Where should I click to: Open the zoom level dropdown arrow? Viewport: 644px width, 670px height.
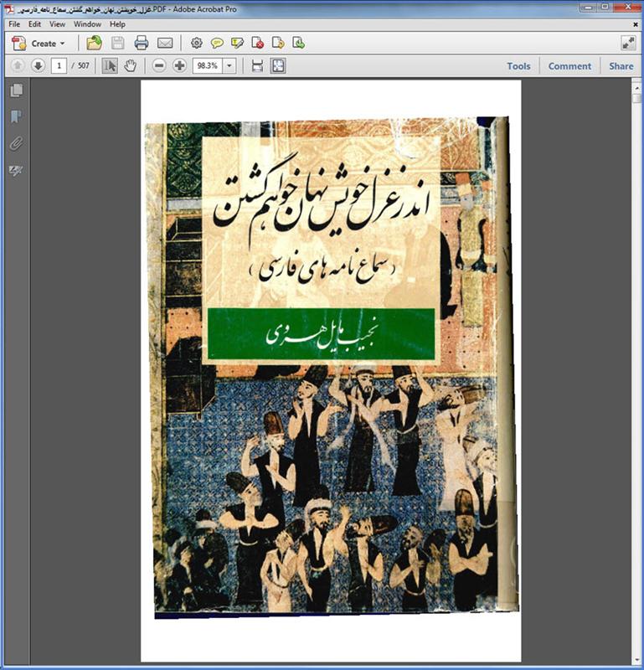click(x=229, y=66)
